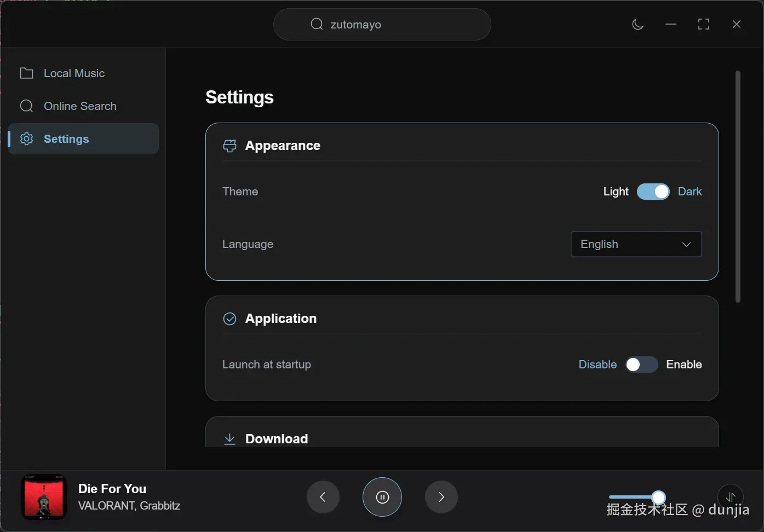764x532 pixels.
Task: Skip to the next track
Action: click(x=441, y=497)
